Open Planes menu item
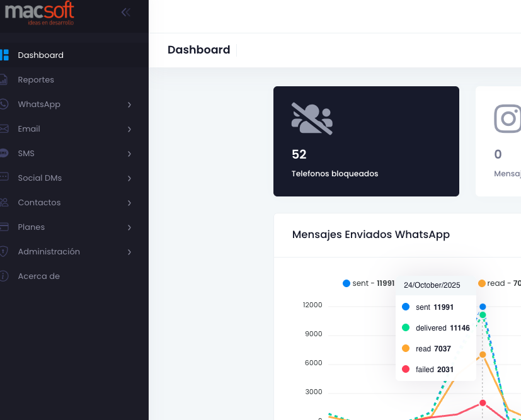The image size is (521, 420). click(x=74, y=227)
